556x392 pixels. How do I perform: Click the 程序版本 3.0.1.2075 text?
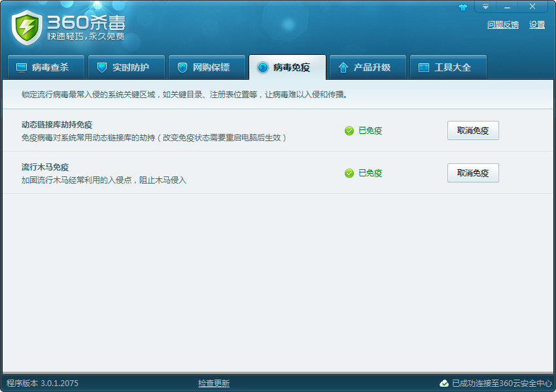tap(43, 383)
